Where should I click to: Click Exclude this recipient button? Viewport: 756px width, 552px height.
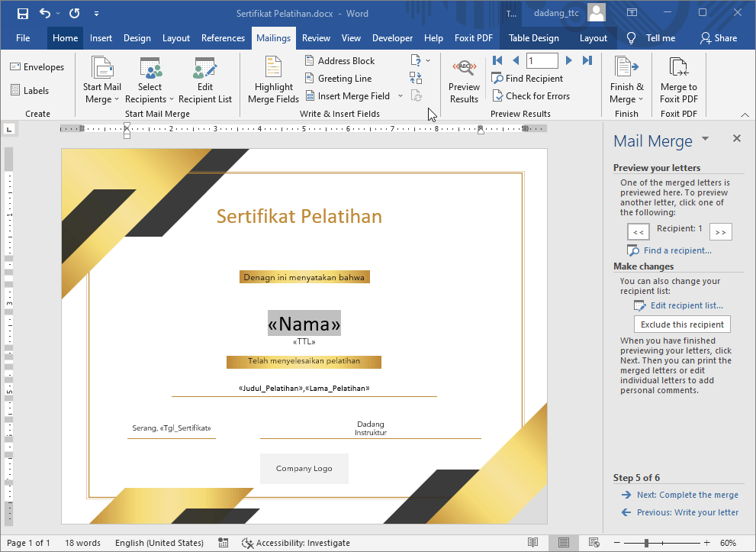[682, 324]
